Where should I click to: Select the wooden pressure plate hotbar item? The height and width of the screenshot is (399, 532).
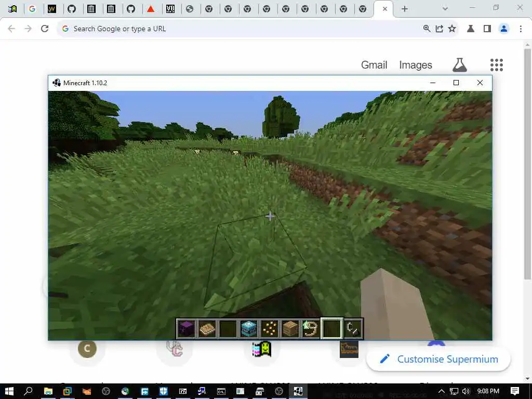207,329
